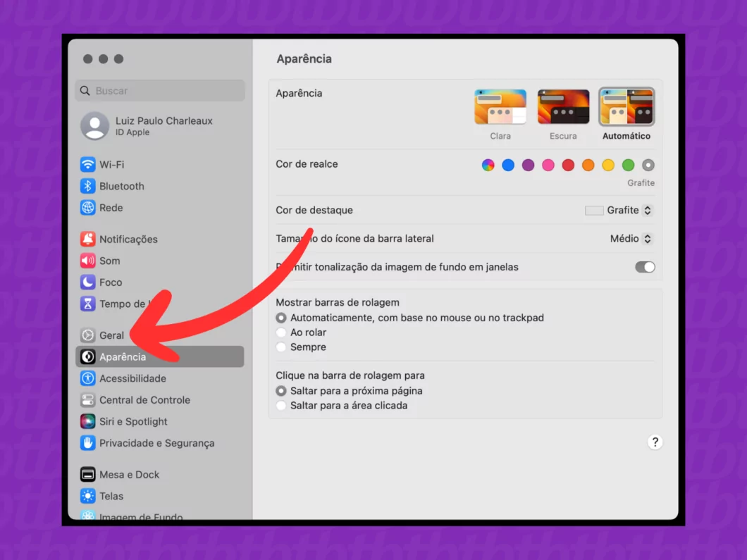This screenshot has height=560, width=747.
Task: Open the Mesa e Dock icon
Action: click(x=87, y=475)
